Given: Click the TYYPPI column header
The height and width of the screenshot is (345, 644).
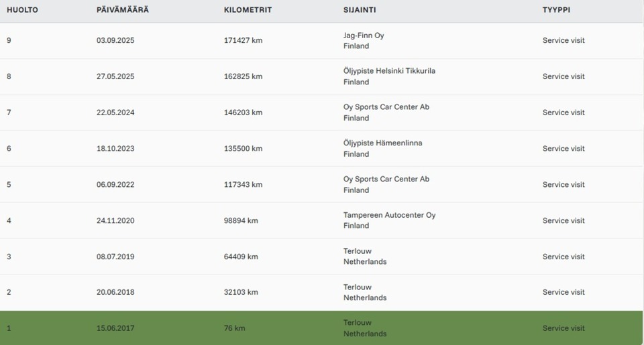Looking at the screenshot, I should pos(556,10).
